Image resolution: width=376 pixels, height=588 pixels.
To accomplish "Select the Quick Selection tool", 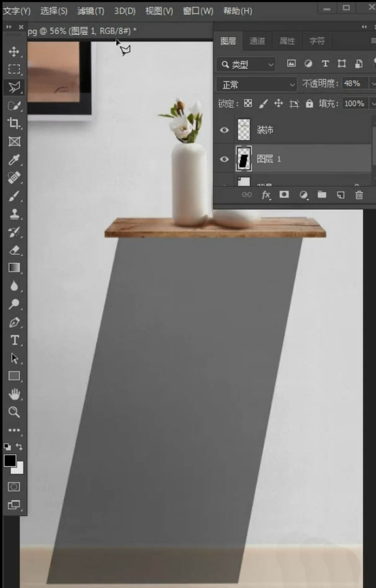I will (14, 106).
